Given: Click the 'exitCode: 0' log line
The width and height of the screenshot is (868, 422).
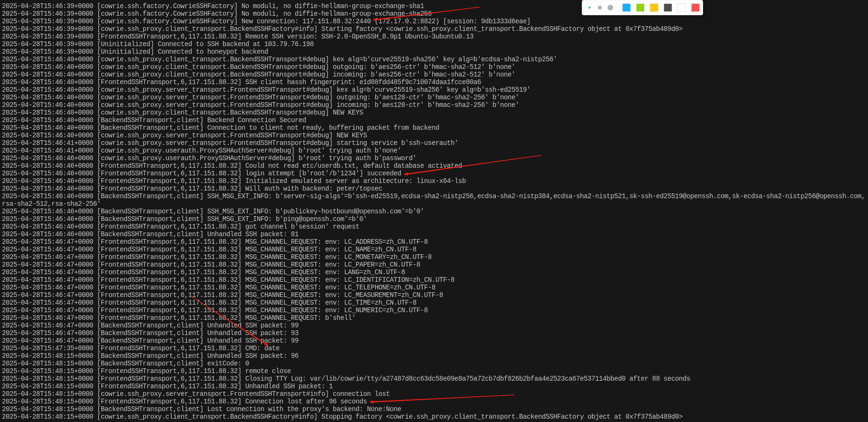Looking at the screenshot, I should click(x=228, y=364).
